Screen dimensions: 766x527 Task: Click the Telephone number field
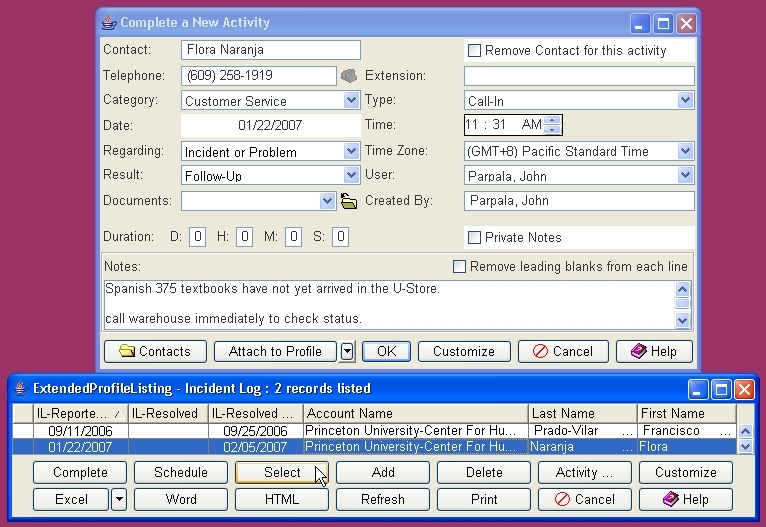click(259, 76)
